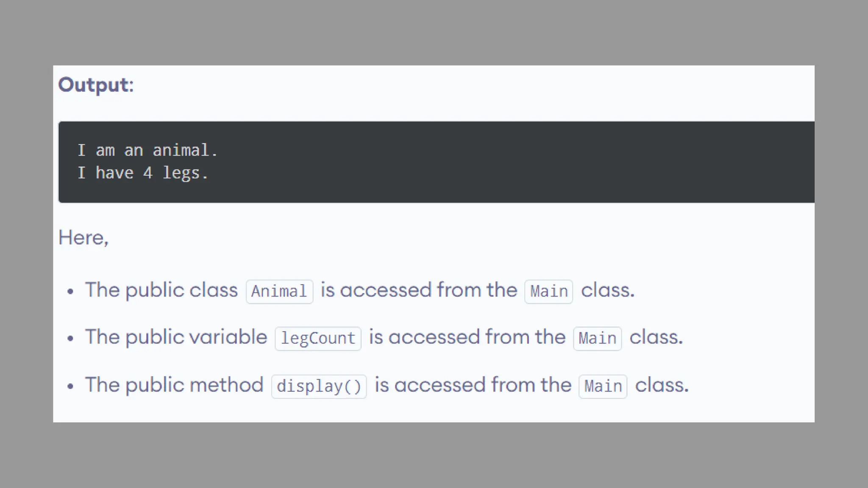Click 'The public method' text
This screenshot has height=488, width=868.
(x=174, y=385)
